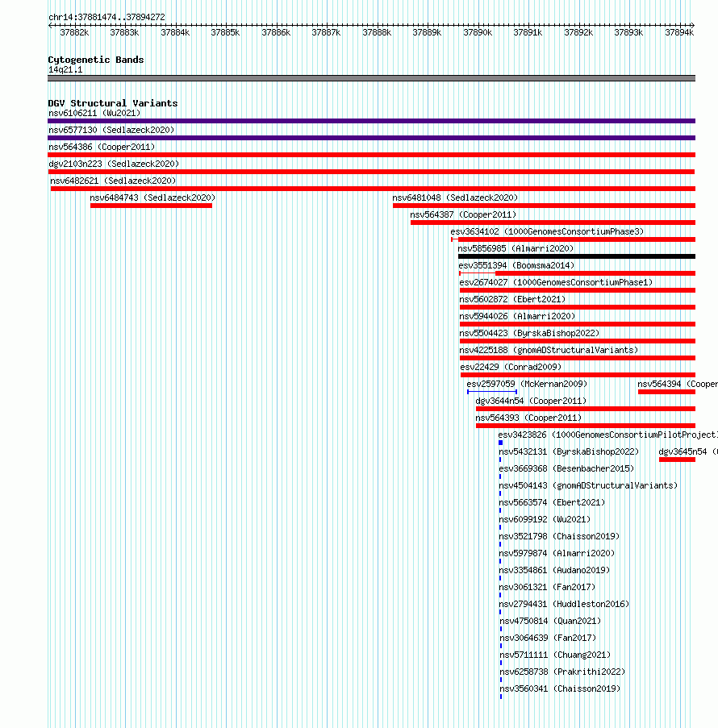Click nsv564386 (Cooper2011) label
The width and height of the screenshot is (718, 728).
click(x=102, y=147)
